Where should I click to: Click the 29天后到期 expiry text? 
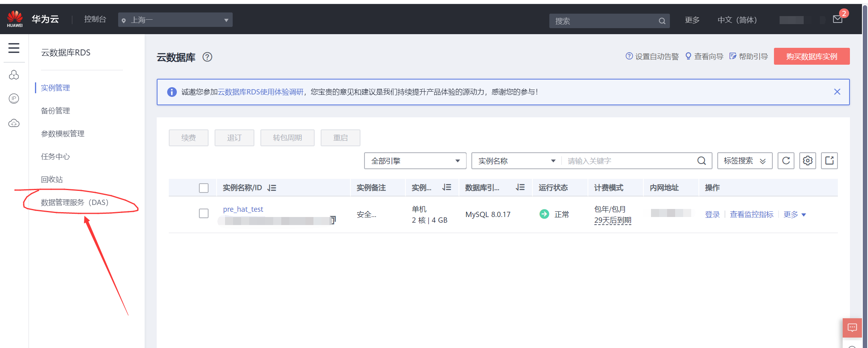tap(613, 220)
